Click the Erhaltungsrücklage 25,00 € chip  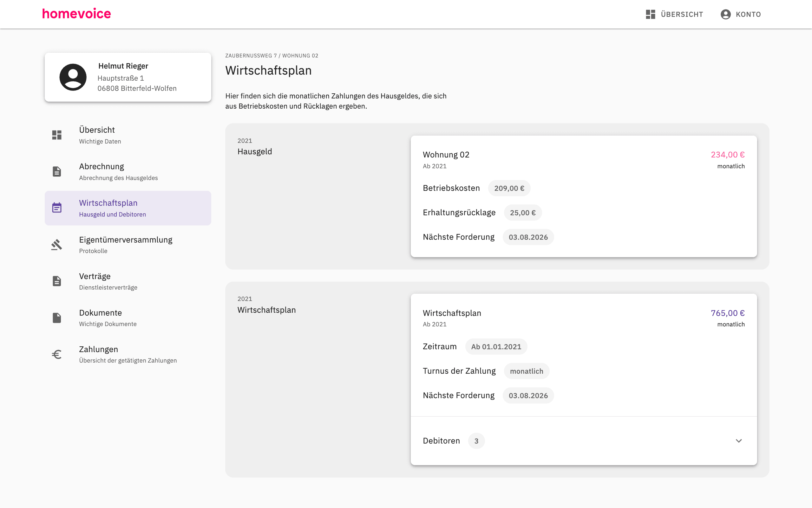tap(523, 213)
